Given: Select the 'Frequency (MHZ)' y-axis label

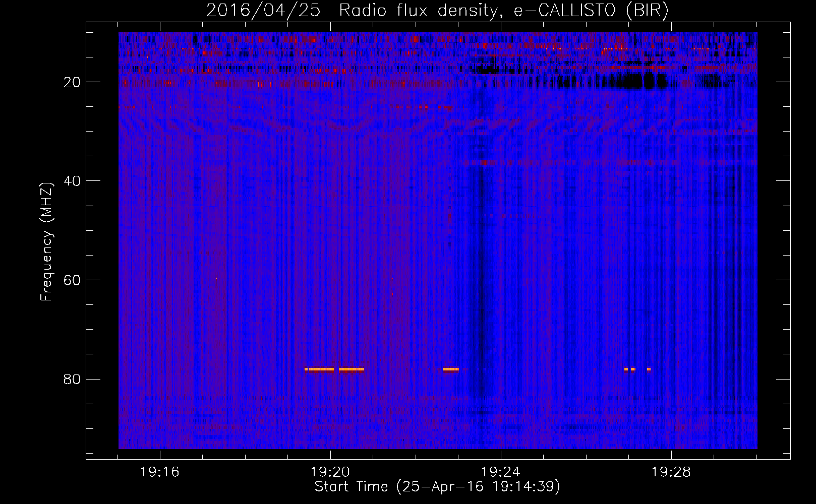Looking at the screenshot, I should (46, 241).
